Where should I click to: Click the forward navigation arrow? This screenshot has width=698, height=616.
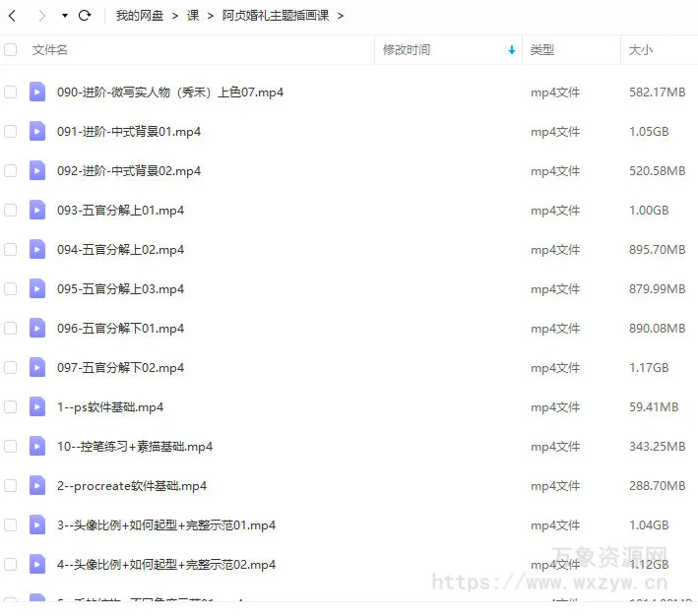[x=41, y=16]
